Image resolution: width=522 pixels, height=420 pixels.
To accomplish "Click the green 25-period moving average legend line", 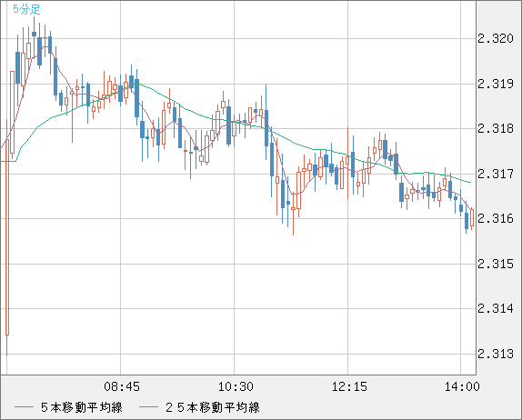I will coord(148,407).
